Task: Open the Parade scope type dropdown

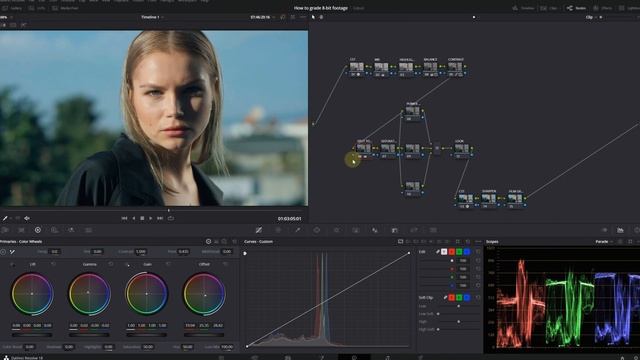Action: click(604, 242)
